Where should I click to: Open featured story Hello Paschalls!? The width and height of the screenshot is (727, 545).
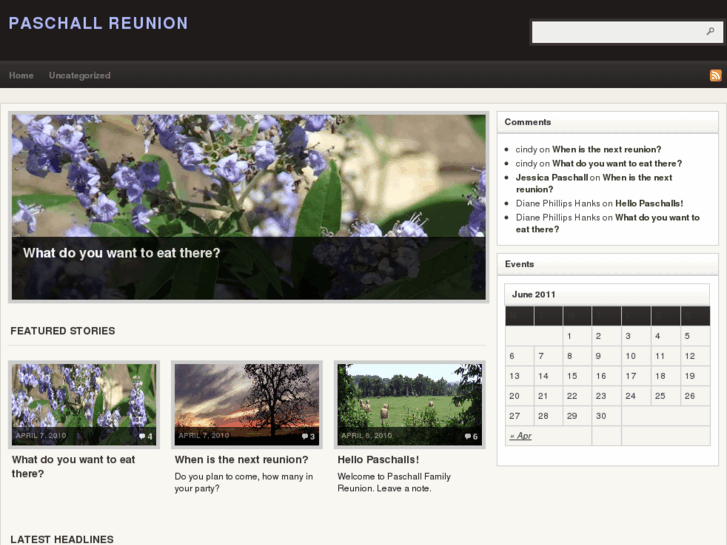tap(378, 459)
